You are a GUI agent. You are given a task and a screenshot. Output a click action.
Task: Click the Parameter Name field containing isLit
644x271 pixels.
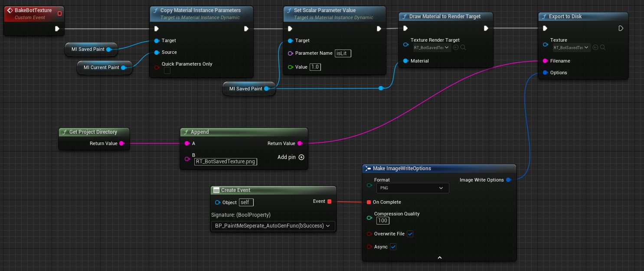343,53
